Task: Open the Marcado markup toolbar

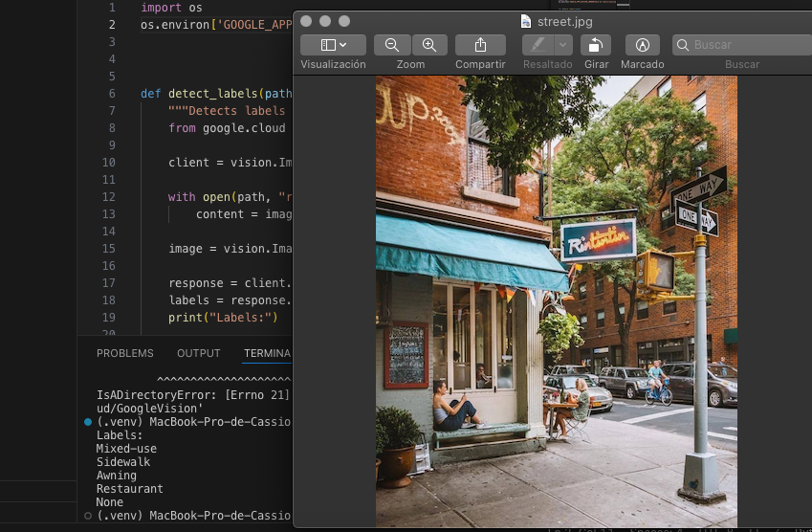Action: click(642, 45)
